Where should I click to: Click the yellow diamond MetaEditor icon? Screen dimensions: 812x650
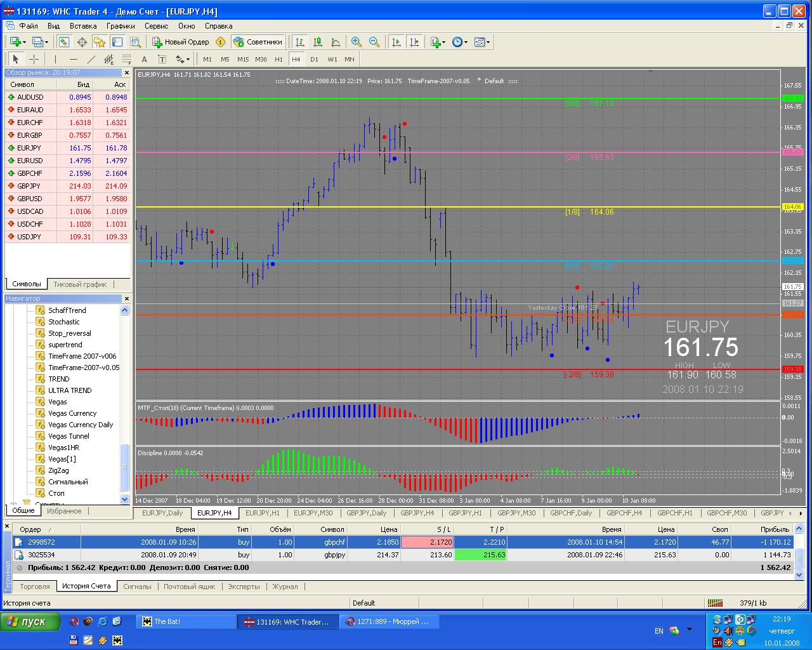pos(221,42)
